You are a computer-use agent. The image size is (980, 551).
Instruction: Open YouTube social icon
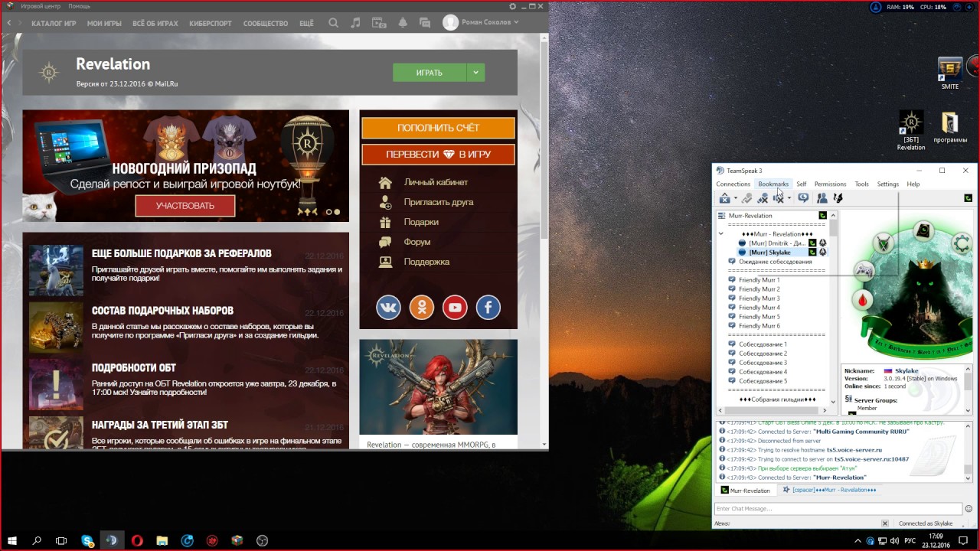pyautogui.click(x=455, y=308)
